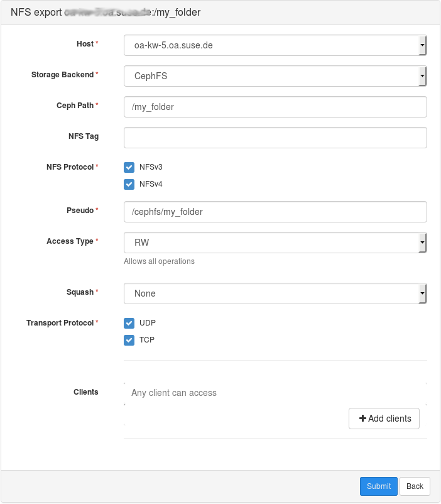Screen dimensions: 441x504
Task: Uncheck the NFSv3 protocol checkbox
Action: click(x=129, y=167)
